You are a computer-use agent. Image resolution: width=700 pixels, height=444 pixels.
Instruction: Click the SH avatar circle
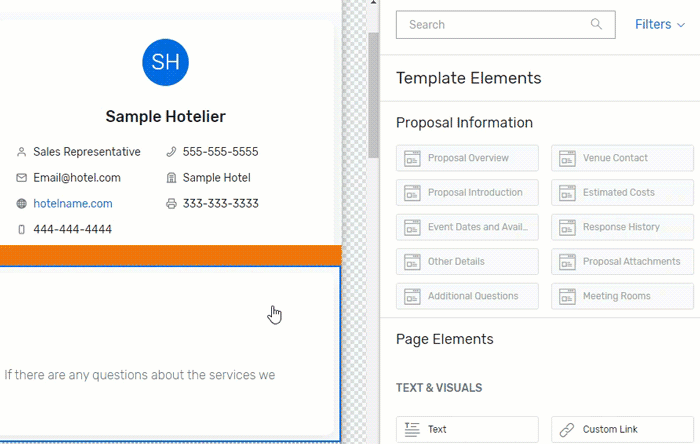(x=165, y=62)
